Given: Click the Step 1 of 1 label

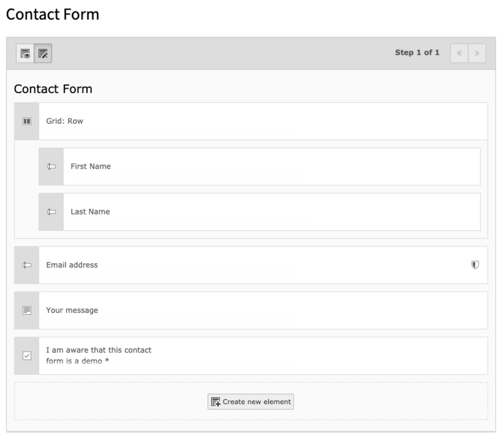Looking at the screenshot, I should [x=417, y=53].
